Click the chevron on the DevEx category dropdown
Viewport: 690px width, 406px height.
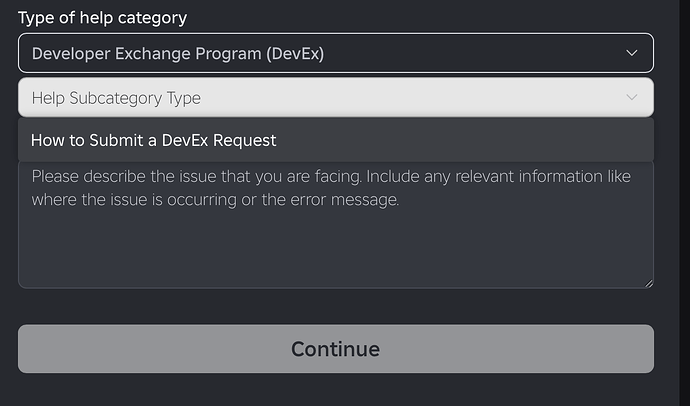631,53
